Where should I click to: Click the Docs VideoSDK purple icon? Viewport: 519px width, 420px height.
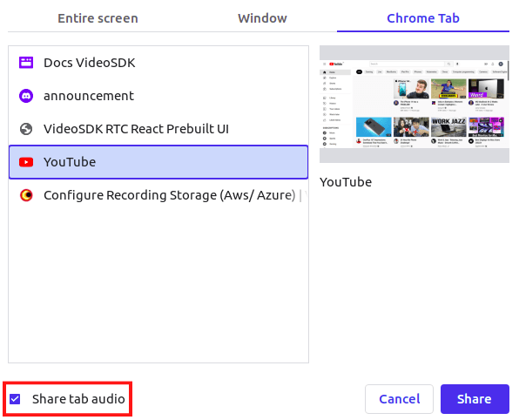click(x=26, y=63)
